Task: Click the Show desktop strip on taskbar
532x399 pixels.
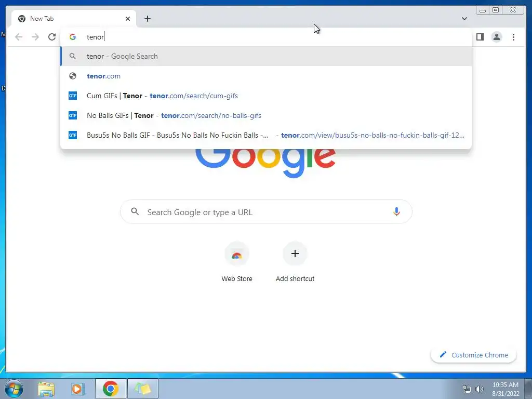Action: click(528, 389)
